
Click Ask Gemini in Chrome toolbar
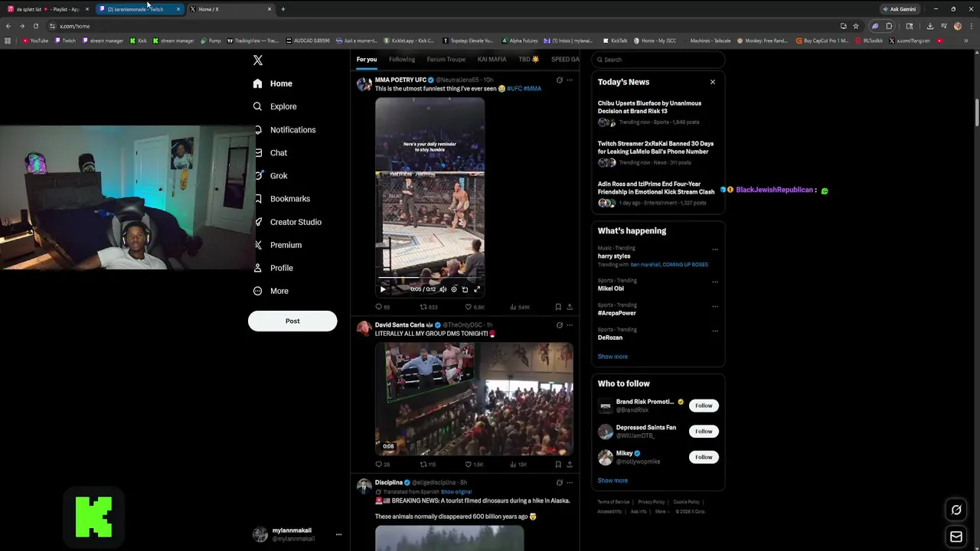point(899,9)
